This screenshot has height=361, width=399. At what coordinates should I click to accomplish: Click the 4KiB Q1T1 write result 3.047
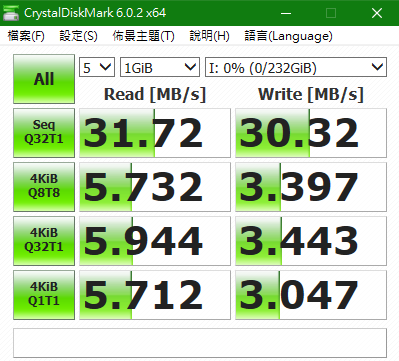click(x=311, y=295)
